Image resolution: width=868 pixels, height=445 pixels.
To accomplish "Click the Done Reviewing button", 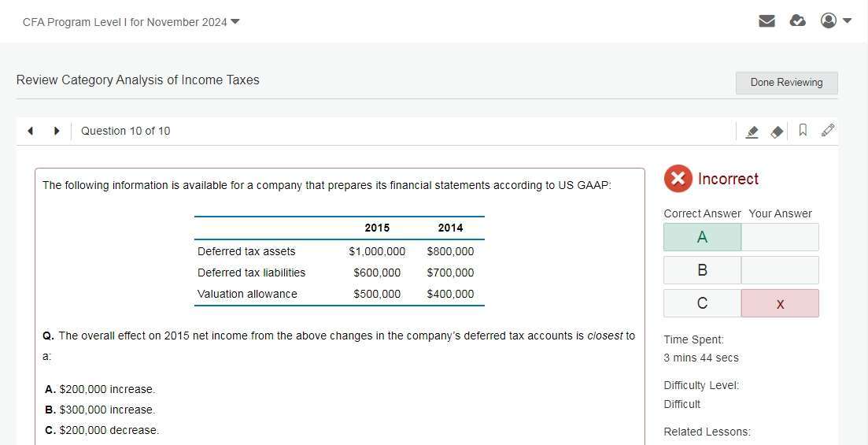I will (x=786, y=83).
